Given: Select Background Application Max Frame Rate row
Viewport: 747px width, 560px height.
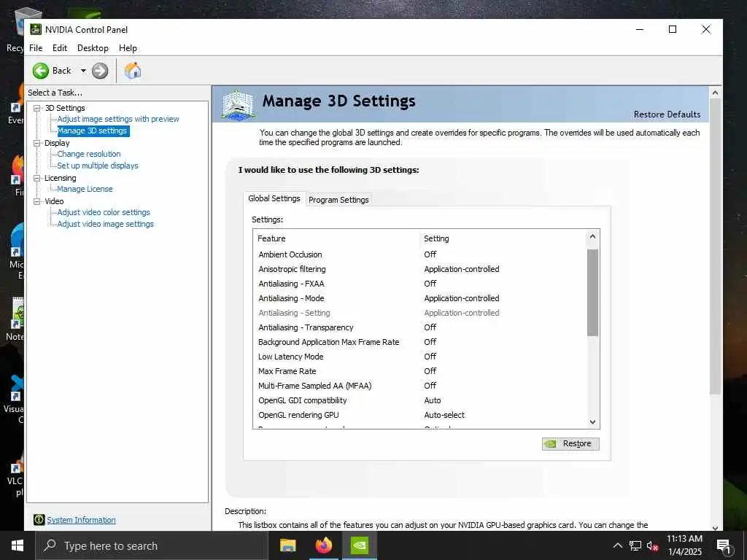Looking at the screenshot, I should [x=420, y=342].
